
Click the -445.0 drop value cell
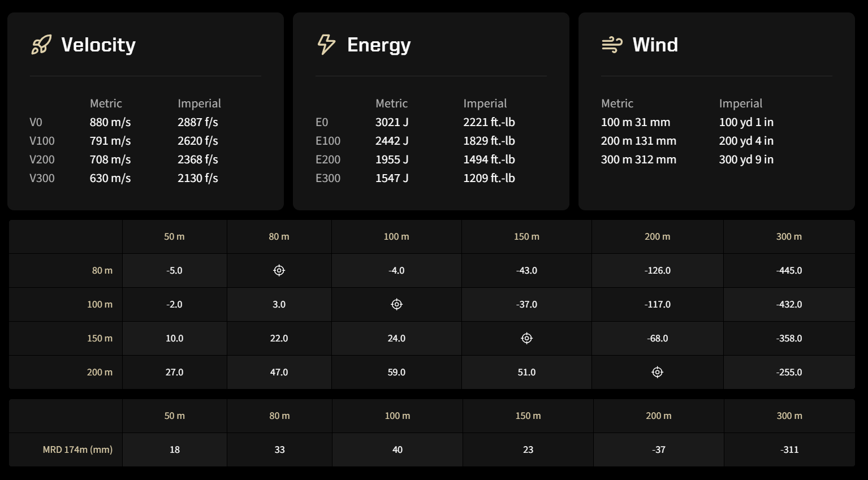point(789,271)
